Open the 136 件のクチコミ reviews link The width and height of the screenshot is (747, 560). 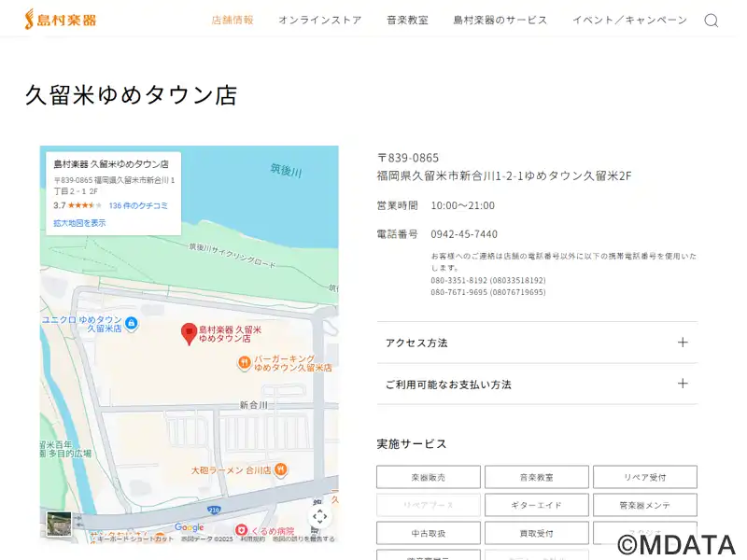138,205
